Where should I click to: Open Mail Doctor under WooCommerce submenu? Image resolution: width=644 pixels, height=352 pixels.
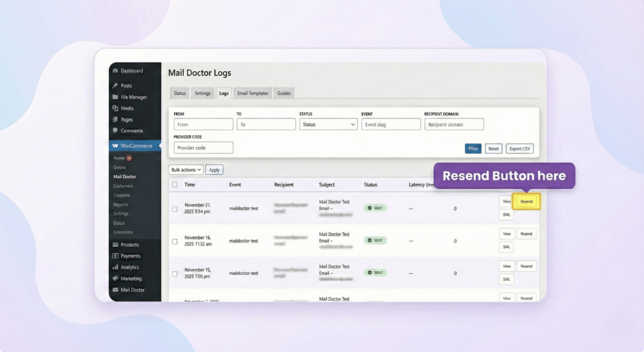pos(125,177)
